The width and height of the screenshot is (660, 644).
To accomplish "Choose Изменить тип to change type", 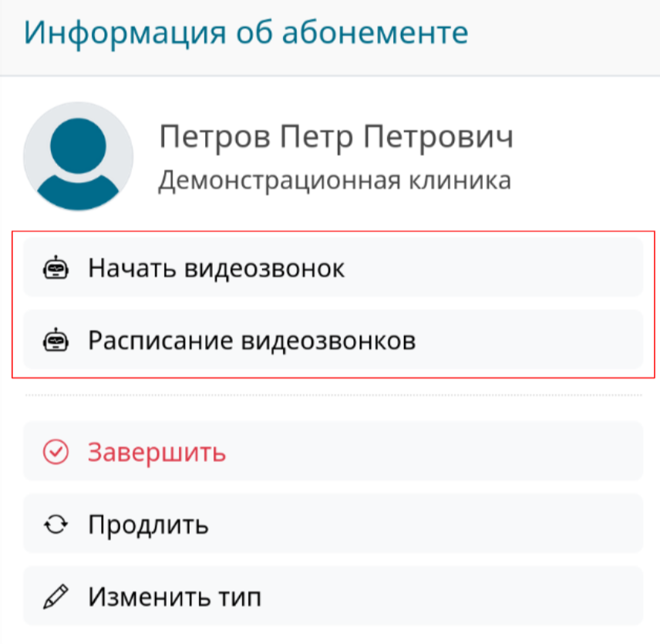I will (174, 596).
